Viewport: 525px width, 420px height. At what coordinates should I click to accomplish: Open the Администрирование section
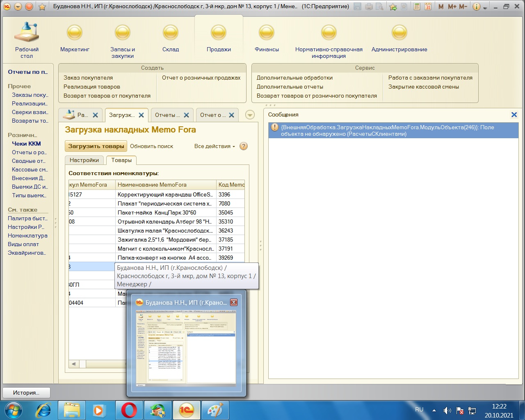coord(399,39)
